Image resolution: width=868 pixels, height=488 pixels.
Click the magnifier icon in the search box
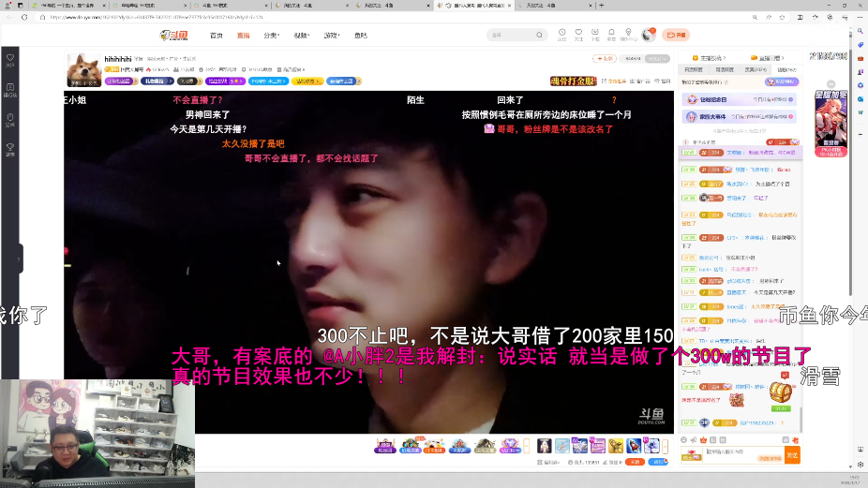pyautogui.click(x=539, y=35)
